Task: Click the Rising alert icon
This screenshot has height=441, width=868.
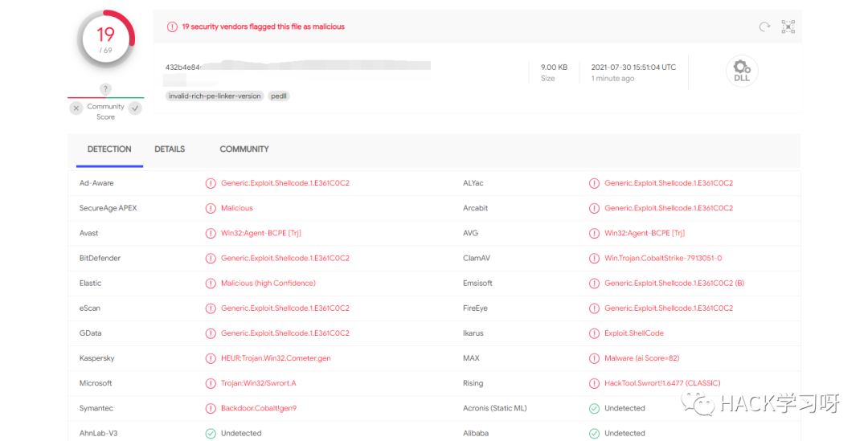Action: pyautogui.click(x=594, y=383)
